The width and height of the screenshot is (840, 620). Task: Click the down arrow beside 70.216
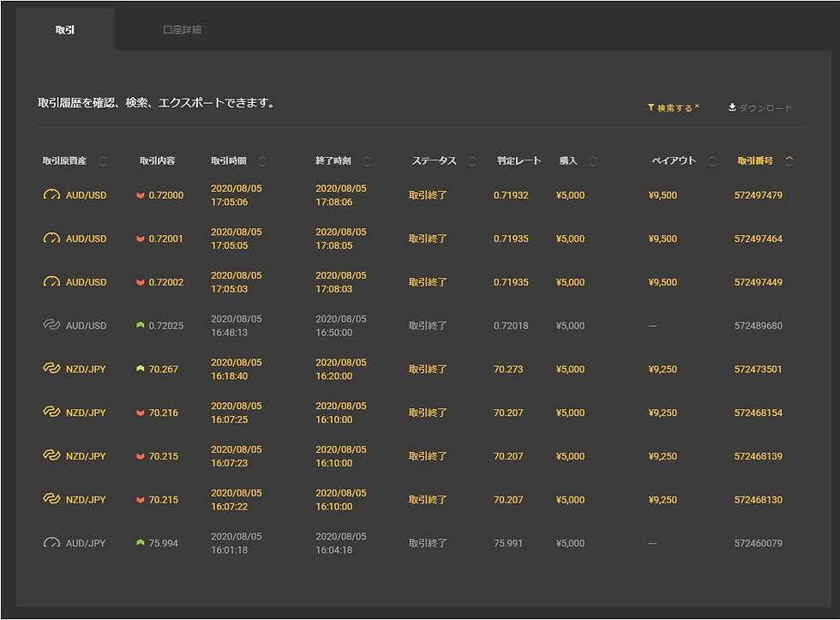[141, 412]
